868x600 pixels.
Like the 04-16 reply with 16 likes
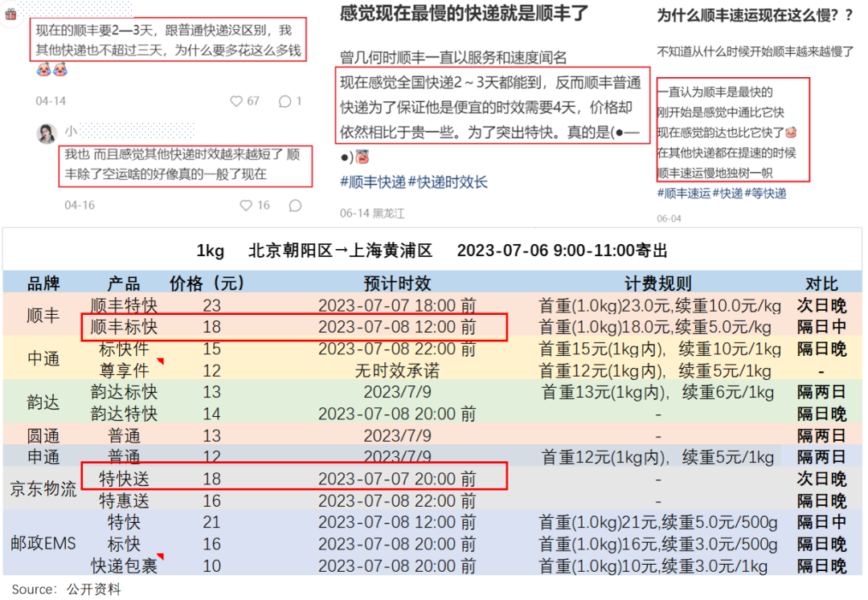click(x=246, y=205)
